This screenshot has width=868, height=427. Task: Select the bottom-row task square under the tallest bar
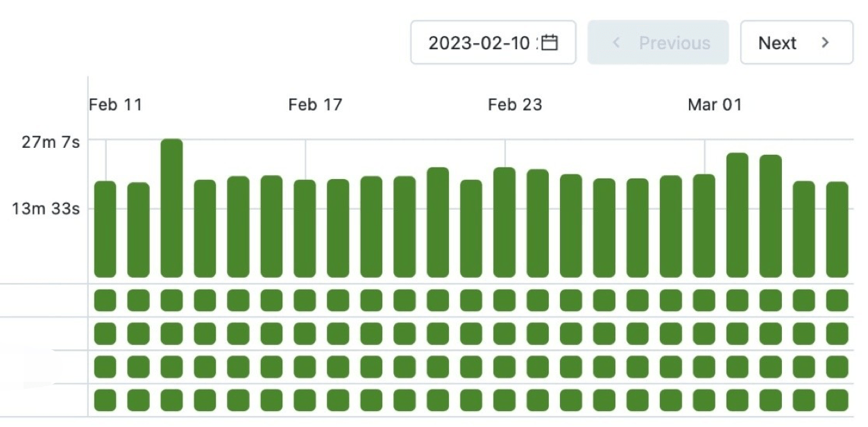(171, 401)
